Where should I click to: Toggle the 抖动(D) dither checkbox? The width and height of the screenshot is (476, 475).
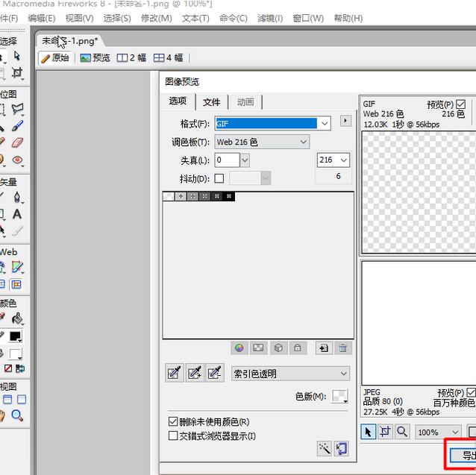pos(219,178)
